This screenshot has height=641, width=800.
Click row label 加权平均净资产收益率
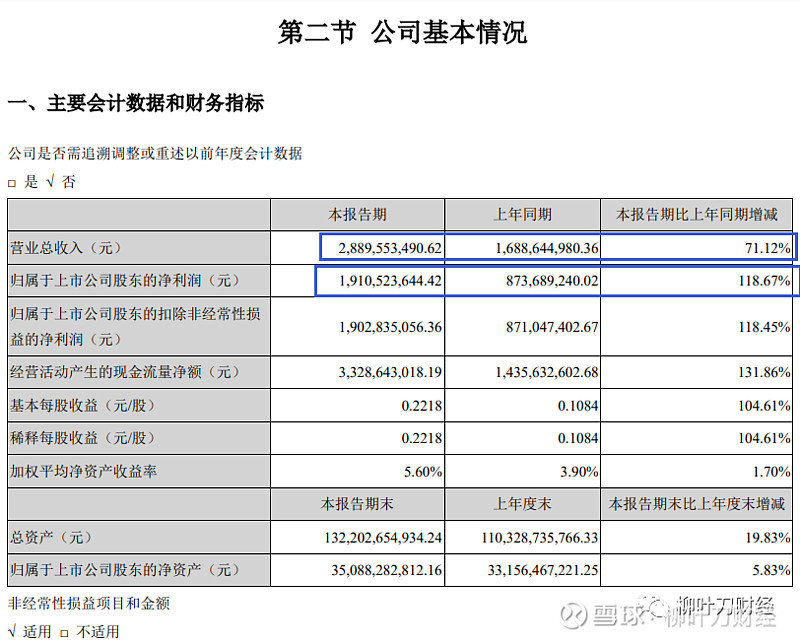(84, 471)
